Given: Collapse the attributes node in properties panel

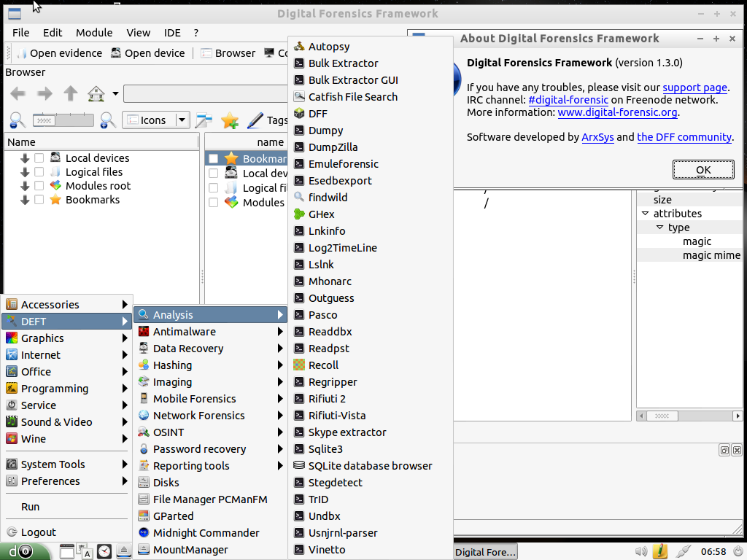Looking at the screenshot, I should click(x=645, y=214).
